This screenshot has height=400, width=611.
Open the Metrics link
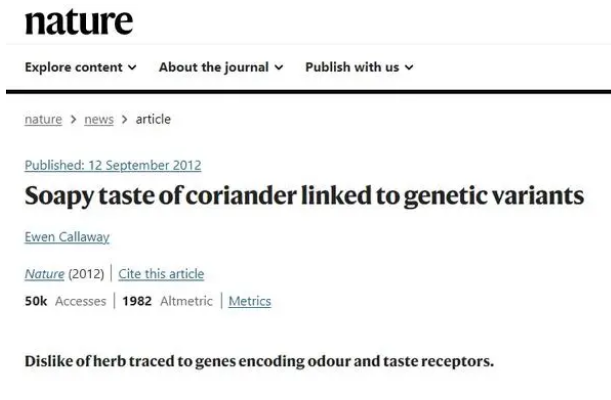point(250,301)
